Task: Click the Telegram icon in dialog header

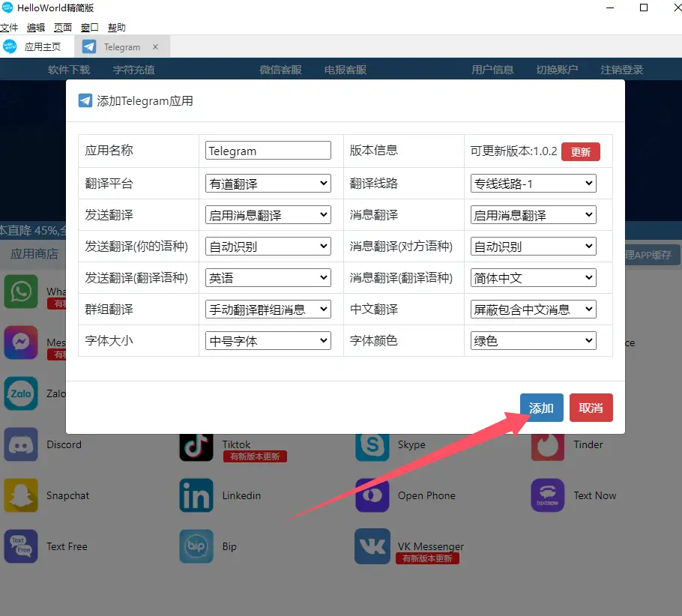Action: [x=85, y=100]
